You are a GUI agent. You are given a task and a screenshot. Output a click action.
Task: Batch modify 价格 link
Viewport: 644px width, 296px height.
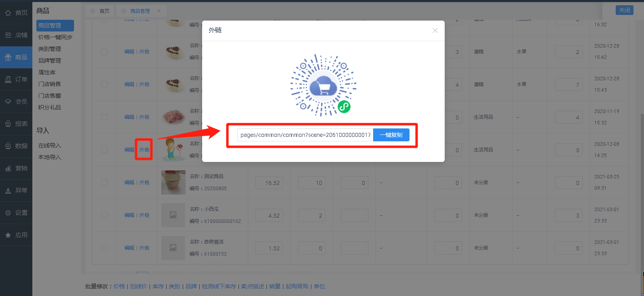pos(119,286)
